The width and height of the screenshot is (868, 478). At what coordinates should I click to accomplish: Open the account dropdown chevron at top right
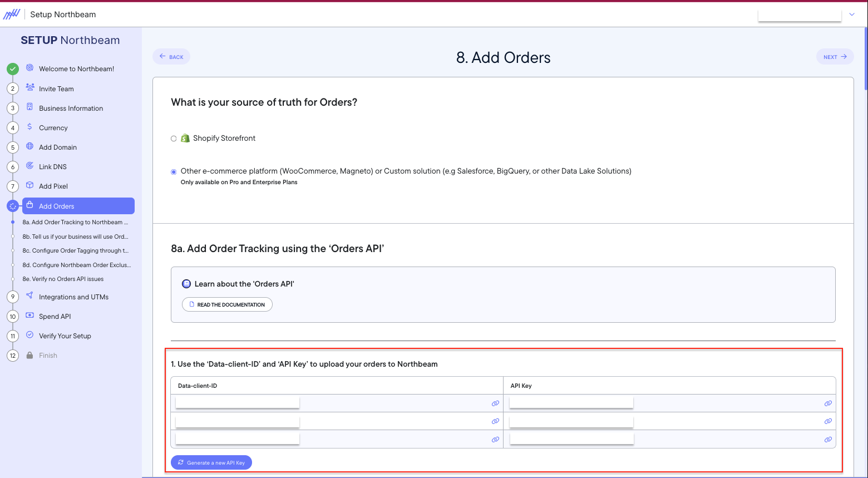click(x=852, y=14)
